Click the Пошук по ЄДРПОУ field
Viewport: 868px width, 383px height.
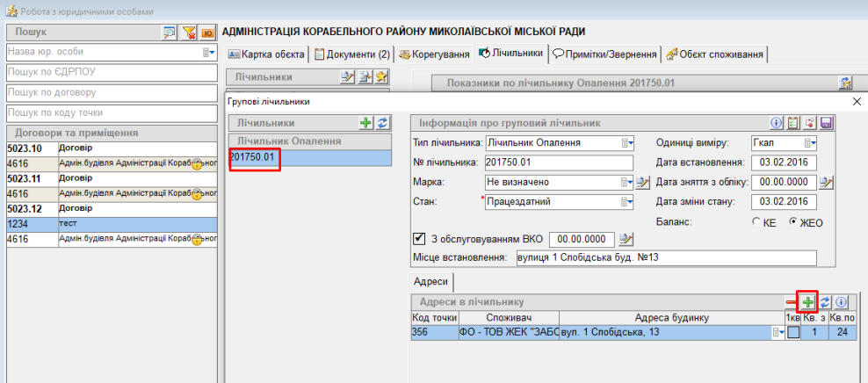point(111,72)
